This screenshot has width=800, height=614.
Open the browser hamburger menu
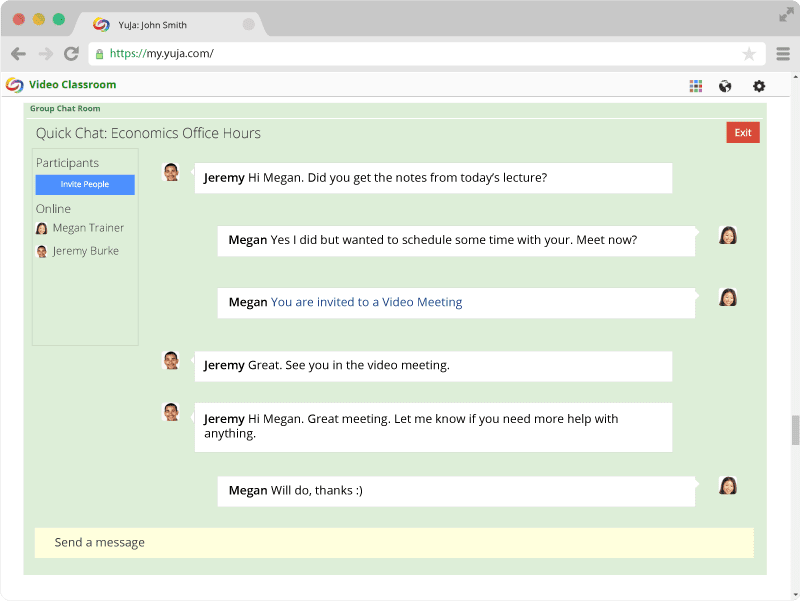[783, 54]
